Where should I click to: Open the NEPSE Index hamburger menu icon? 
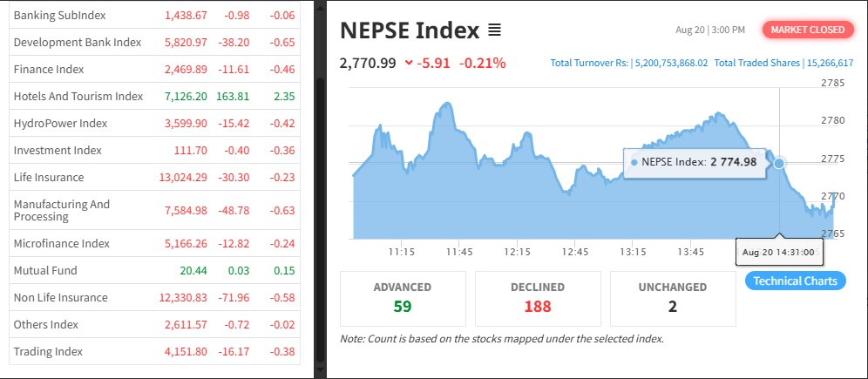coord(494,30)
